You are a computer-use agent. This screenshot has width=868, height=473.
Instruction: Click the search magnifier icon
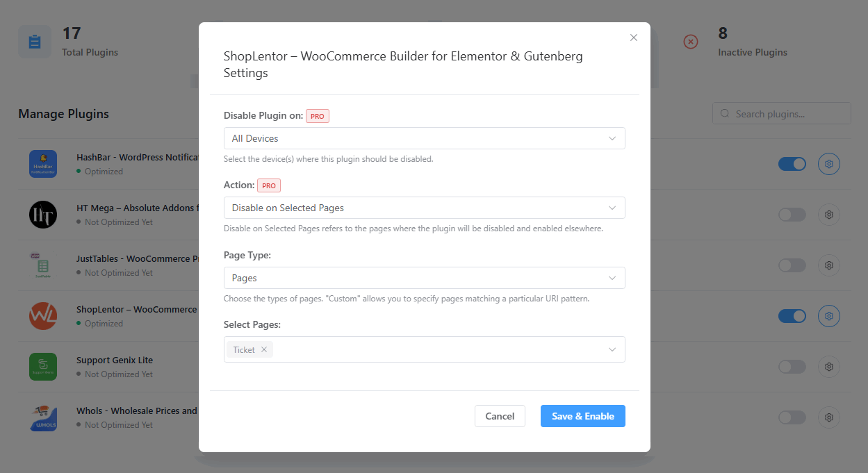pos(726,114)
